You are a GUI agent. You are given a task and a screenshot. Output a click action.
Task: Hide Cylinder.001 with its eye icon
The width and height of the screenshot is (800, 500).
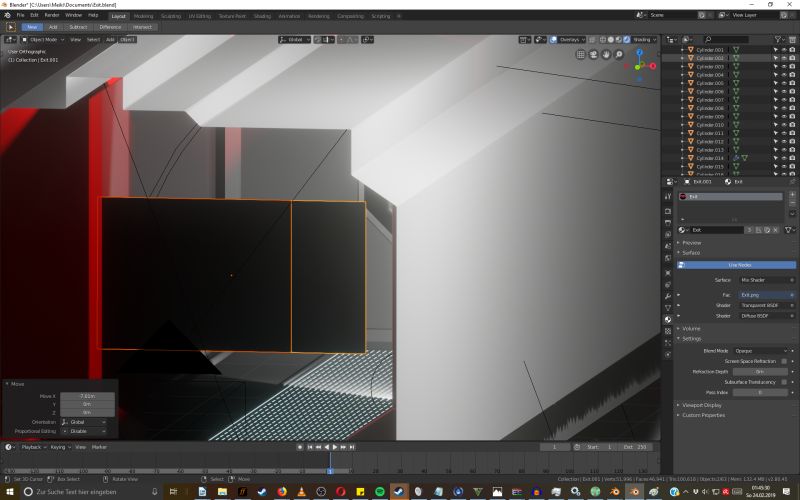click(784, 50)
